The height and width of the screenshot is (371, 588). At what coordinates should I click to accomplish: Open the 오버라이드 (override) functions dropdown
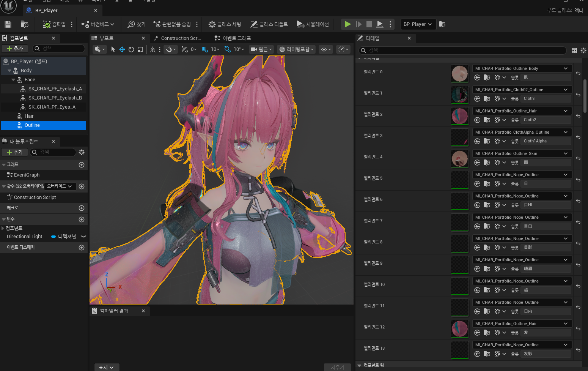pyautogui.click(x=60, y=186)
